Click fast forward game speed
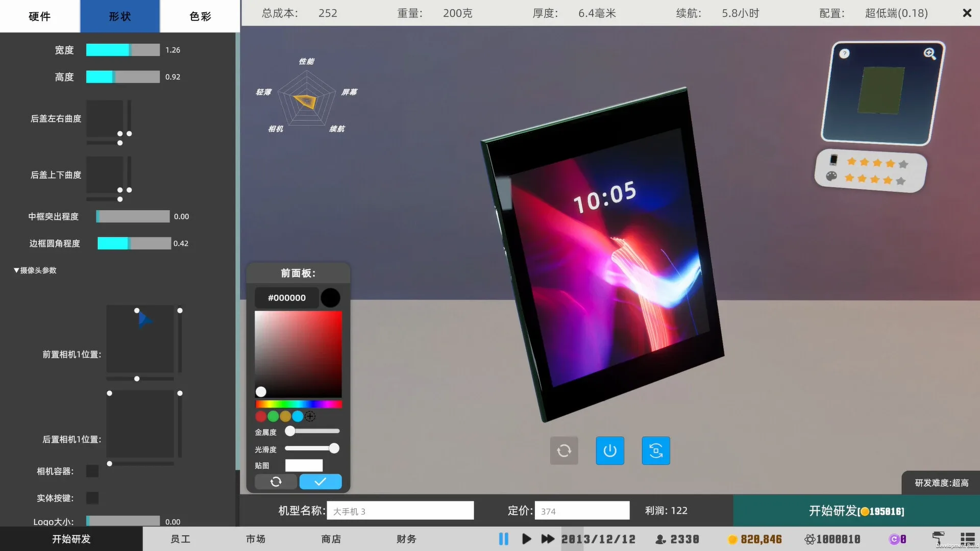Image resolution: width=980 pixels, height=551 pixels. coord(548,539)
